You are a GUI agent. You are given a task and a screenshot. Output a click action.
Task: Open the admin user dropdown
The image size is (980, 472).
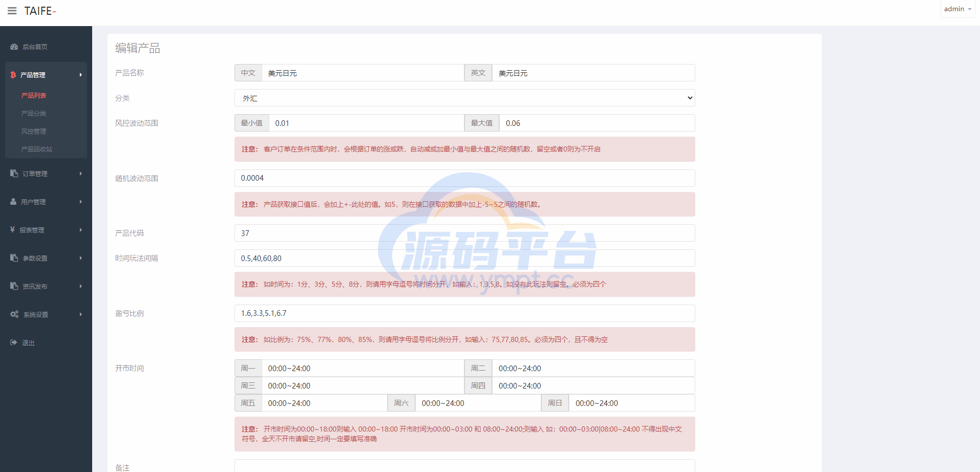pos(957,9)
